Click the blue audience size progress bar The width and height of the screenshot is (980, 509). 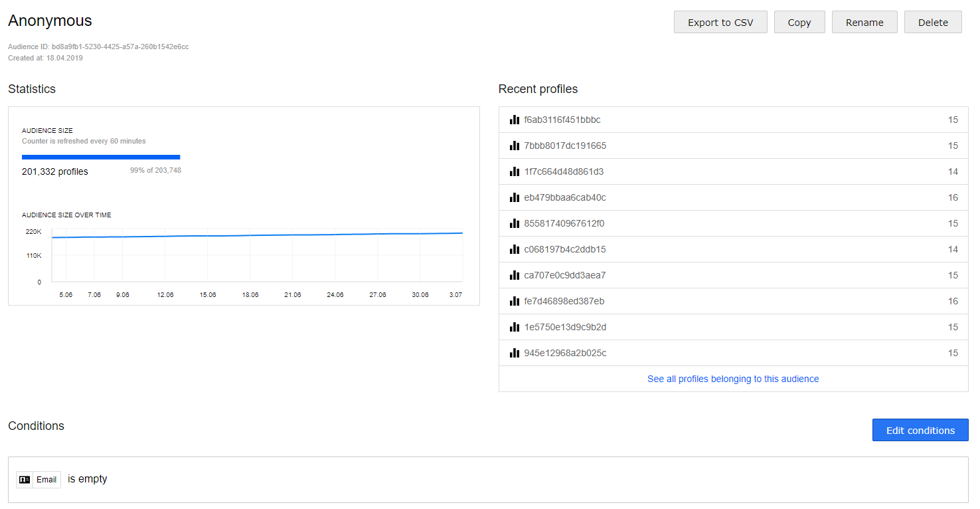coord(101,157)
